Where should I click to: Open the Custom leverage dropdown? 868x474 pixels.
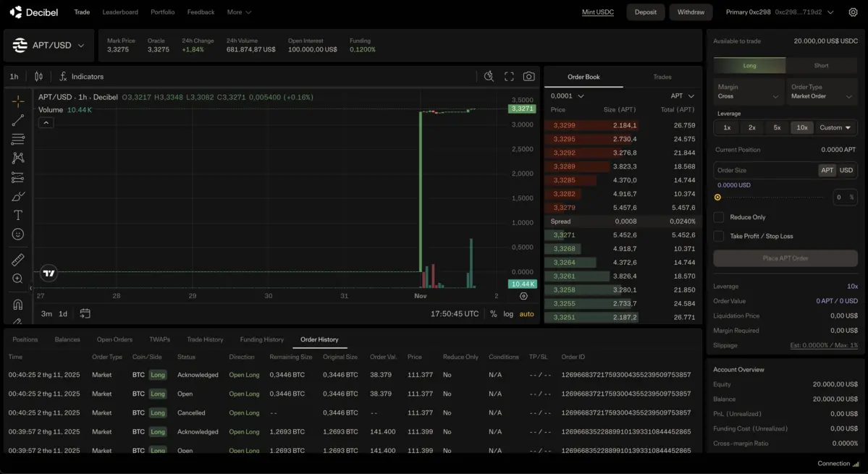[x=835, y=127]
